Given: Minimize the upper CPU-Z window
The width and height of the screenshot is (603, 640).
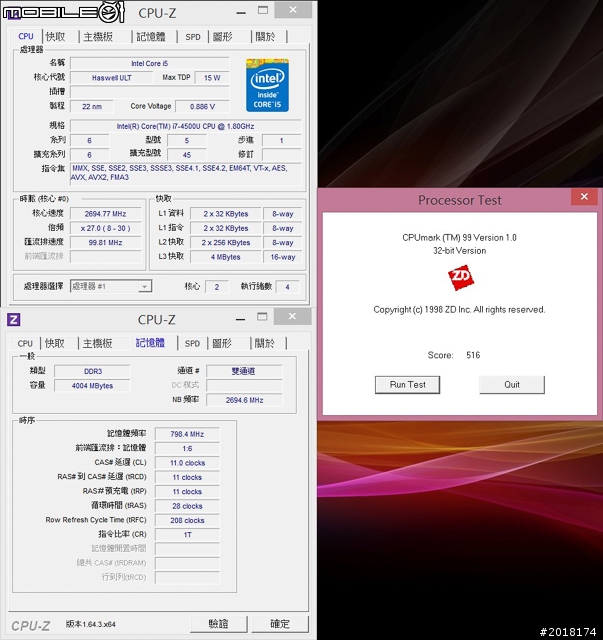Looking at the screenshot, I should 241,12.
